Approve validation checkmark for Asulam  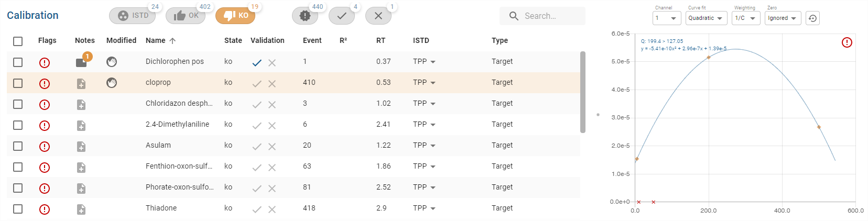(257, 147)
